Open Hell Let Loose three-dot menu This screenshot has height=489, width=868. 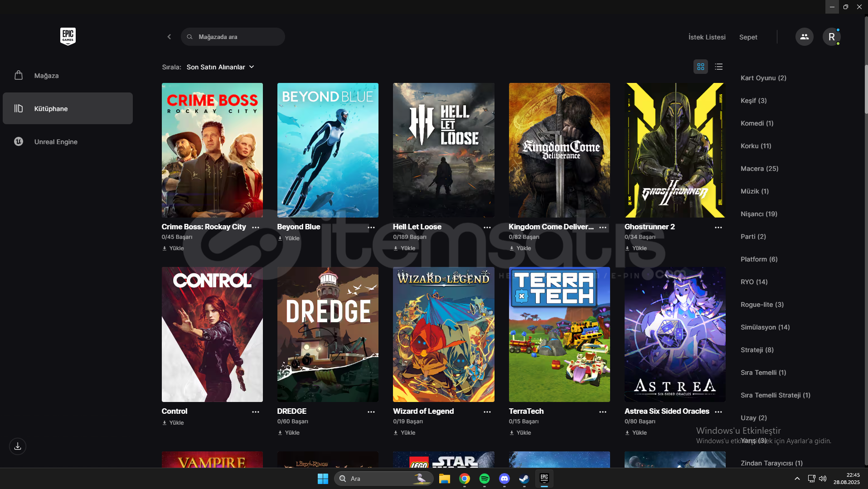pyautogui.click(x=487, y=227)
